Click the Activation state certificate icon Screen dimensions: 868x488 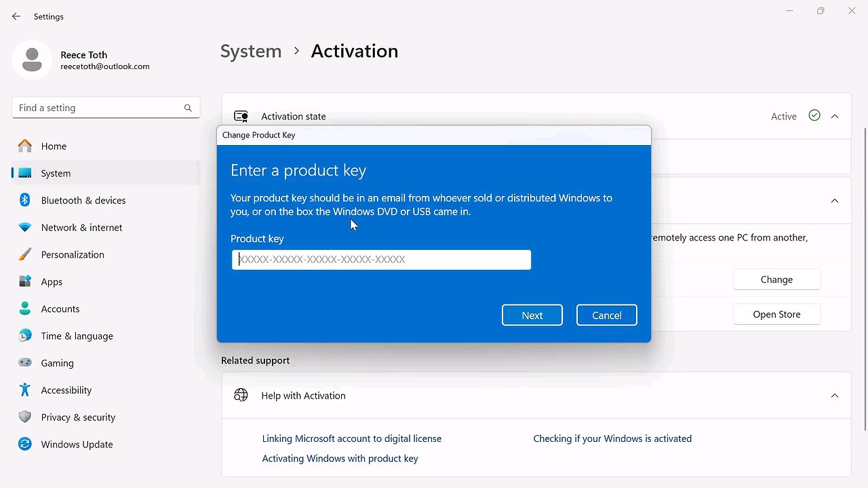coord(241,117)
